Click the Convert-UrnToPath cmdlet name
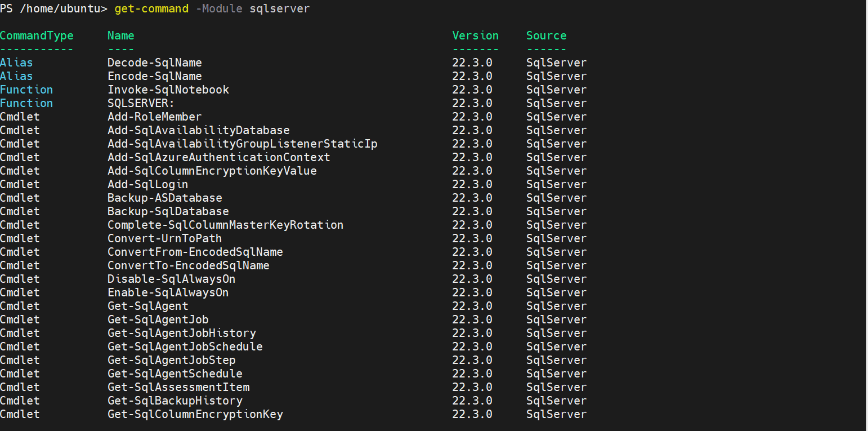 (165, 238)
